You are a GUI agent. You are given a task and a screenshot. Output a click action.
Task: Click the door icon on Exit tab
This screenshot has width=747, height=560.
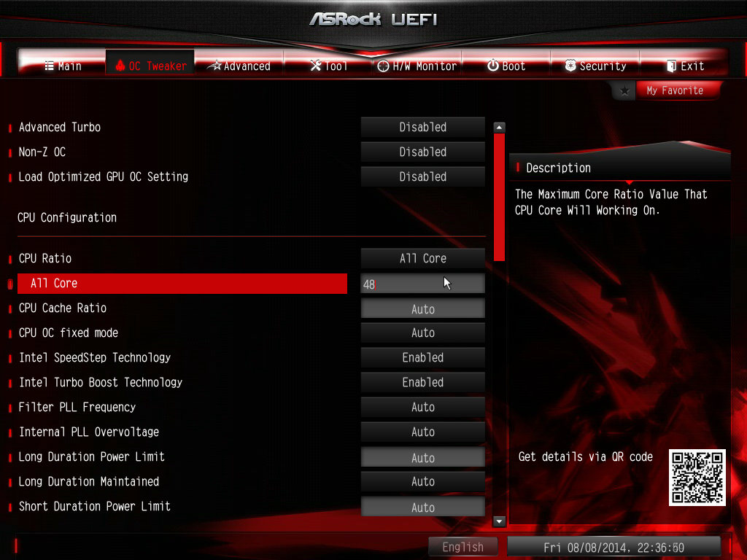[671, 66]
